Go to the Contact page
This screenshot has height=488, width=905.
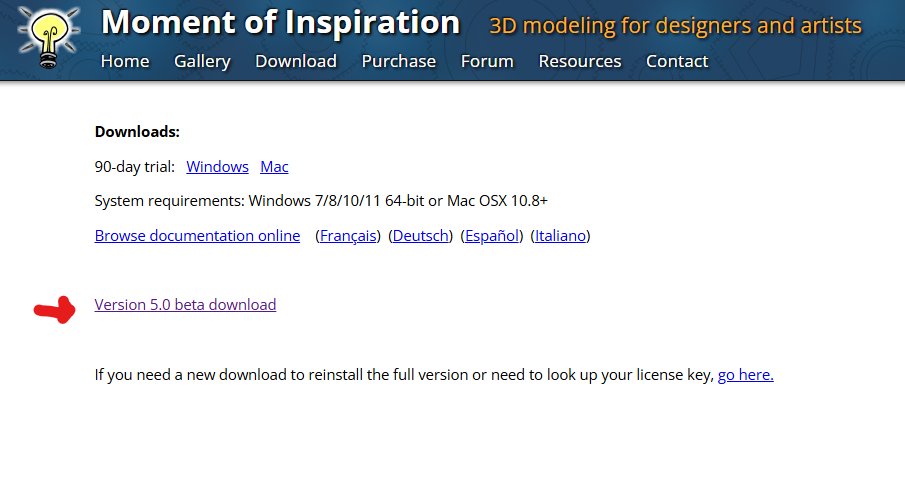pyautogui.click(x=676, y=61)
